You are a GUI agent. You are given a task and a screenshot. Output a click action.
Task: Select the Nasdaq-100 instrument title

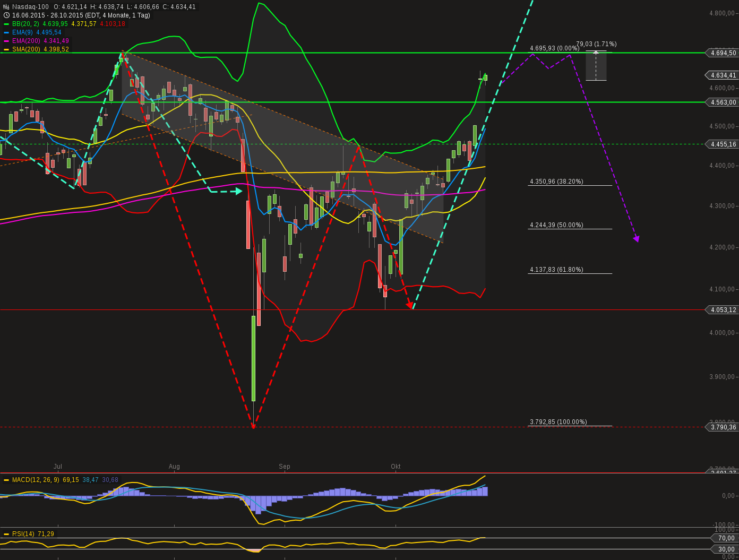coord(30,7)
